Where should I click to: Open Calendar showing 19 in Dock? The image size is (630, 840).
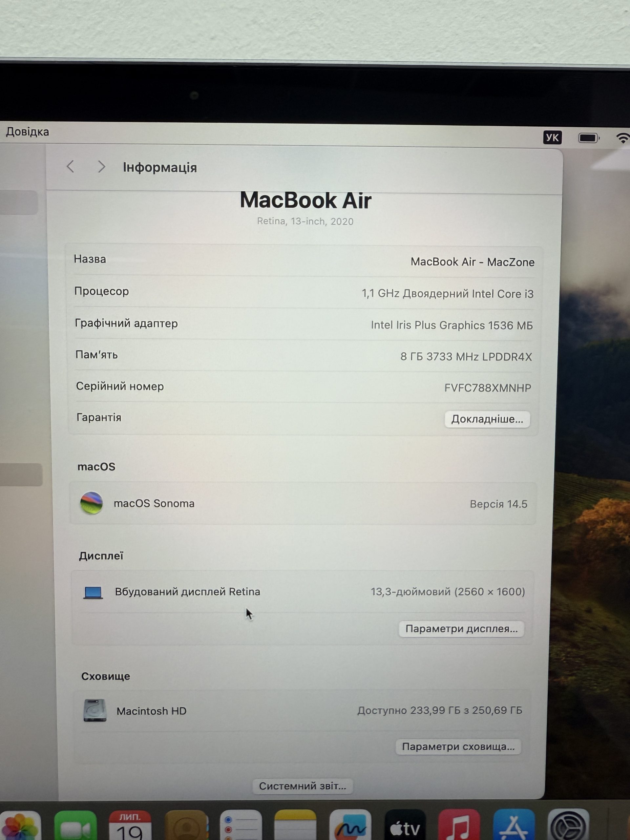point(130,826)
